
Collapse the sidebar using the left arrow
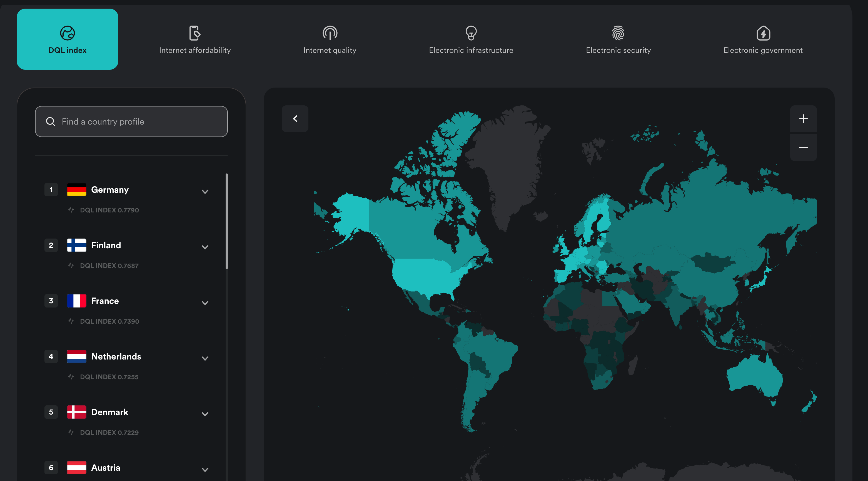tap(295, 119)
